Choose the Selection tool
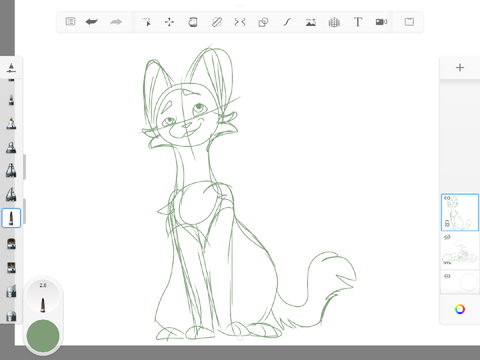The height and width of the screenshot is (360, 480). pyautogui.click(x=146, y=22)
